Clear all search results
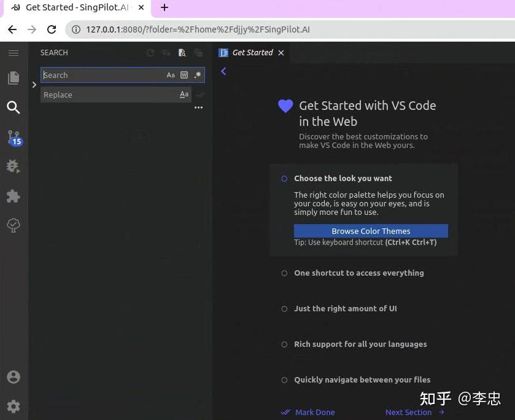 (x=166, y=53)
